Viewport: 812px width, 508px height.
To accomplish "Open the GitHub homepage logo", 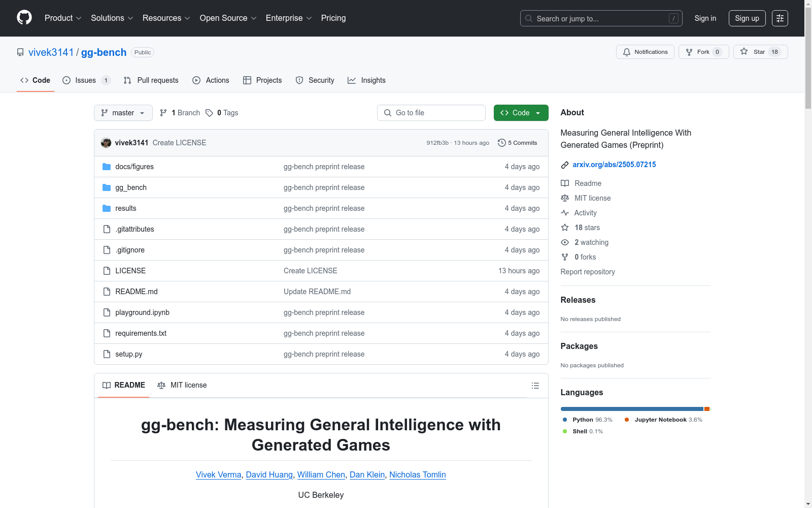I will (x=24, y=18).
